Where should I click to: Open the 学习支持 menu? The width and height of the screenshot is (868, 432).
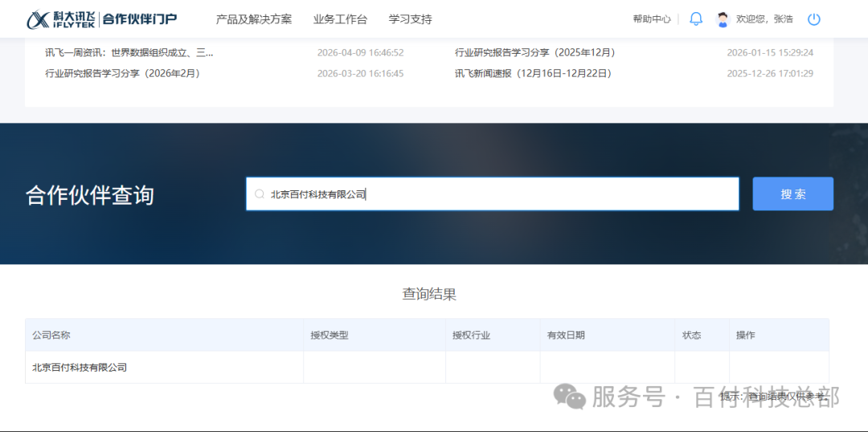[x=410, y=19]
